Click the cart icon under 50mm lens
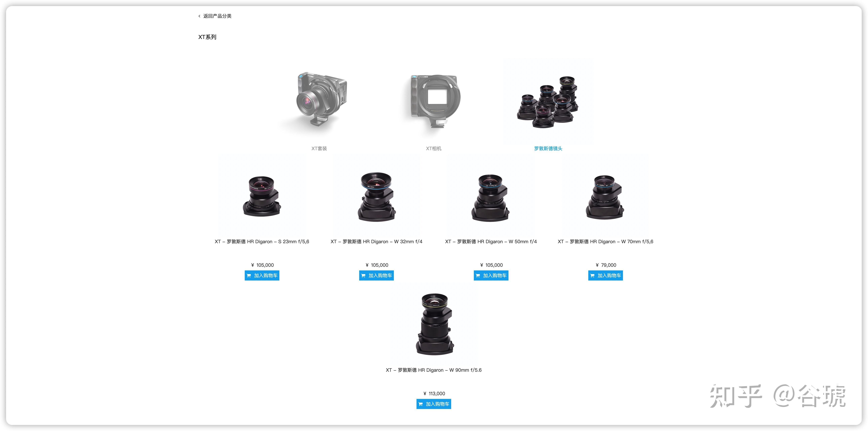Viewport: 868px width, 431px height. pyautogui.click(x=478, y=276)
